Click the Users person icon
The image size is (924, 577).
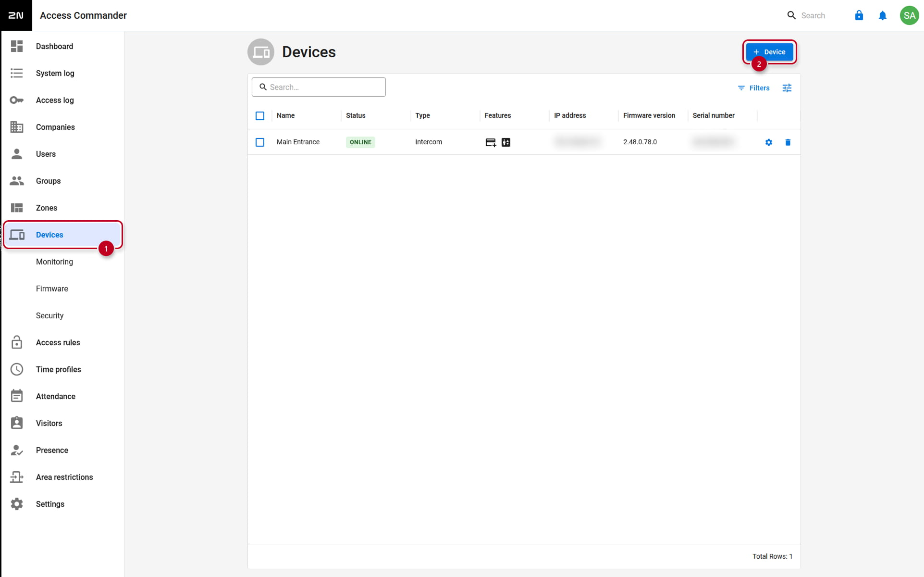(17, 154)
